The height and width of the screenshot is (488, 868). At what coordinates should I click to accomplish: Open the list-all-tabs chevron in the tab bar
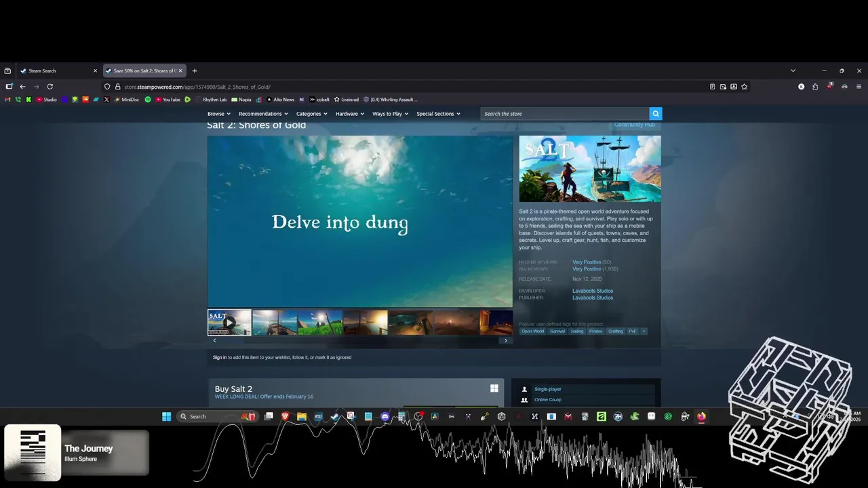click(793, 70)
